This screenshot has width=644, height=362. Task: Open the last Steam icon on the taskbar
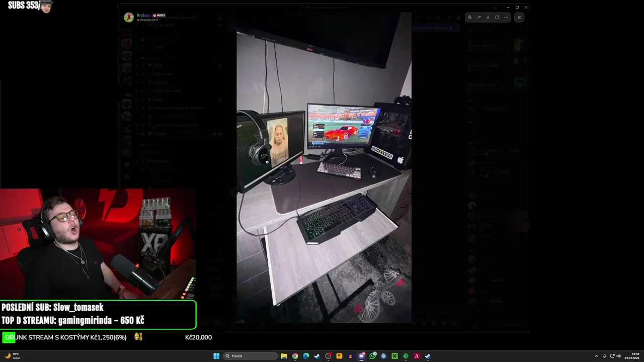[x=428, y=356]
